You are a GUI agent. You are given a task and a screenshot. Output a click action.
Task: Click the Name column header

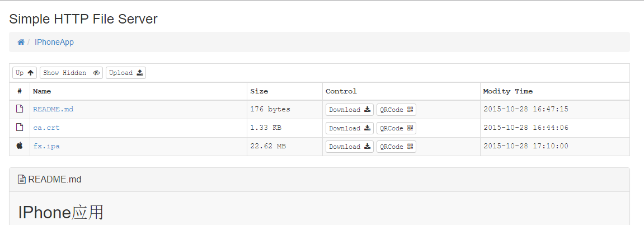(42, 91)
